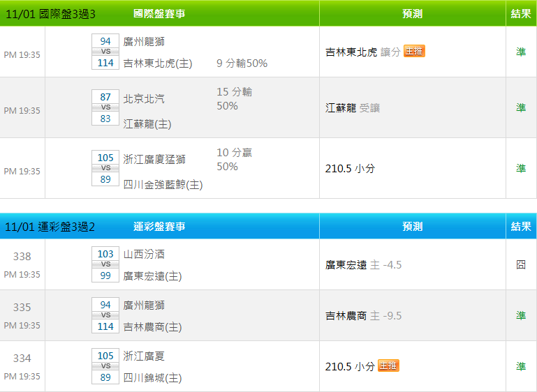Click the 準 result for 江蘇龍 受讓
The height and width of the screenshot is (392, 537).
pos(521,107)
